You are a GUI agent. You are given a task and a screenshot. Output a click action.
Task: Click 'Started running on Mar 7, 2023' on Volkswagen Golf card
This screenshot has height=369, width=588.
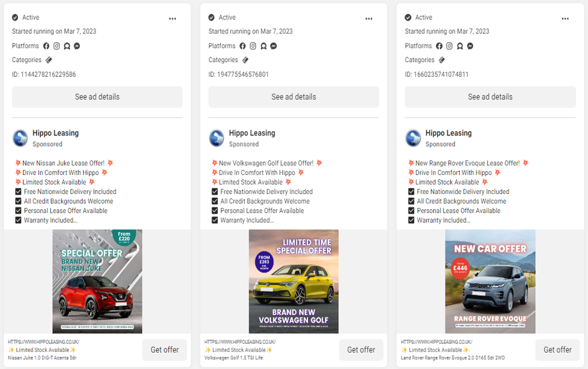250,31
